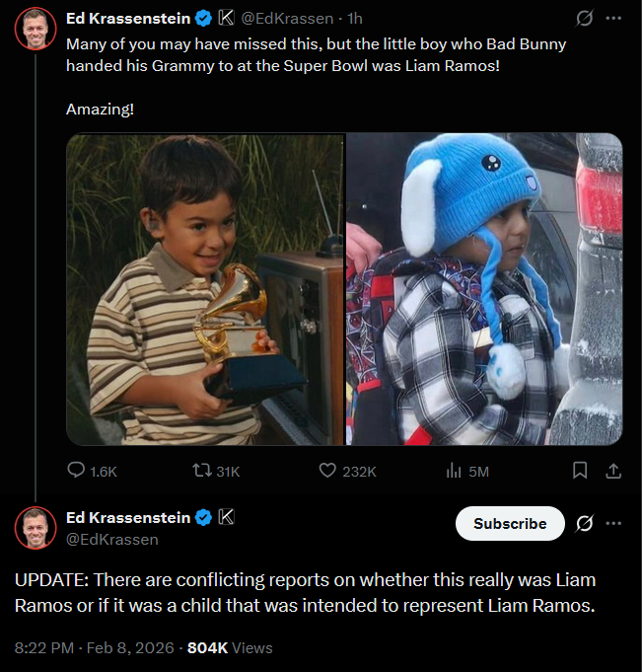
Task: Bookmark the first tweet
Action: (x=581, y=471)
